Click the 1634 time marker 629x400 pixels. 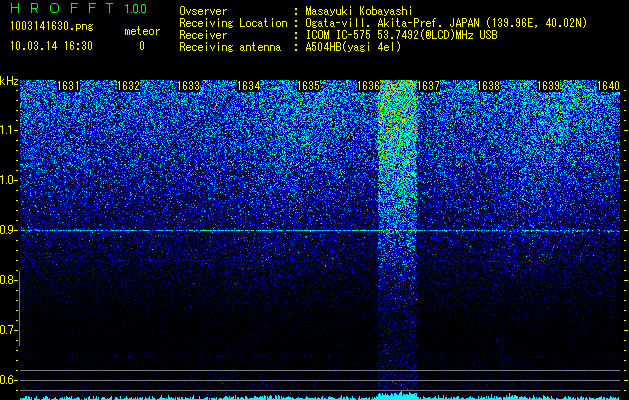[248, 86]
